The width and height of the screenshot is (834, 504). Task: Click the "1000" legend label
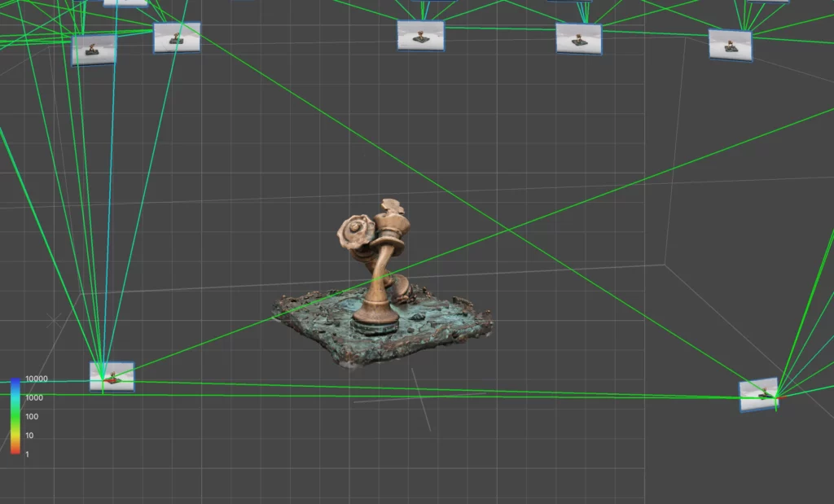[34, 397]
